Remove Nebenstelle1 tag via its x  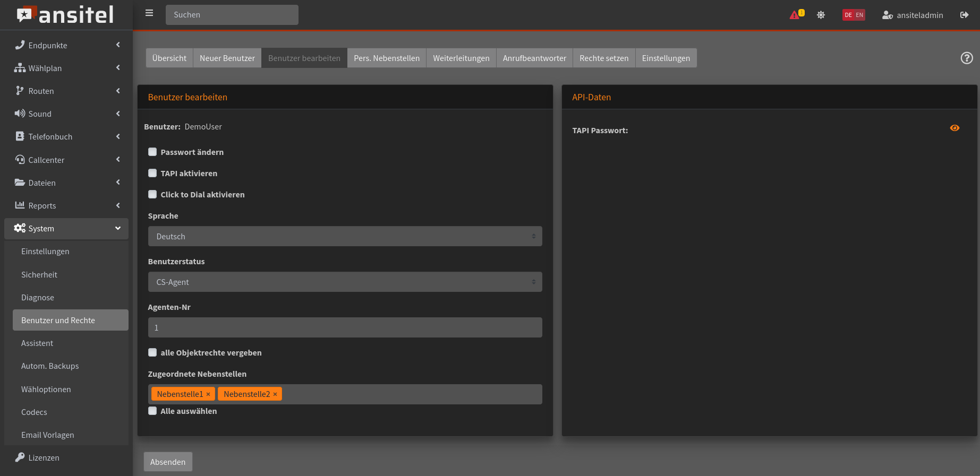pos(208,394)
